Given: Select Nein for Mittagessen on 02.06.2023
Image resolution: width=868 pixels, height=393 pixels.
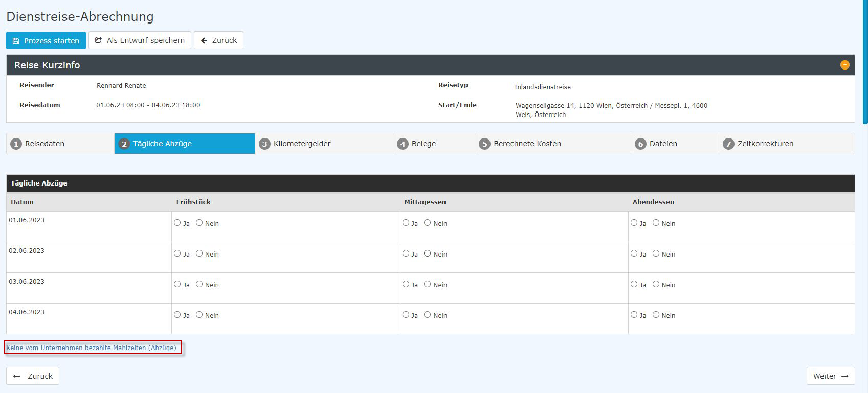Looking at the screenshot, I should pos(428,253).
